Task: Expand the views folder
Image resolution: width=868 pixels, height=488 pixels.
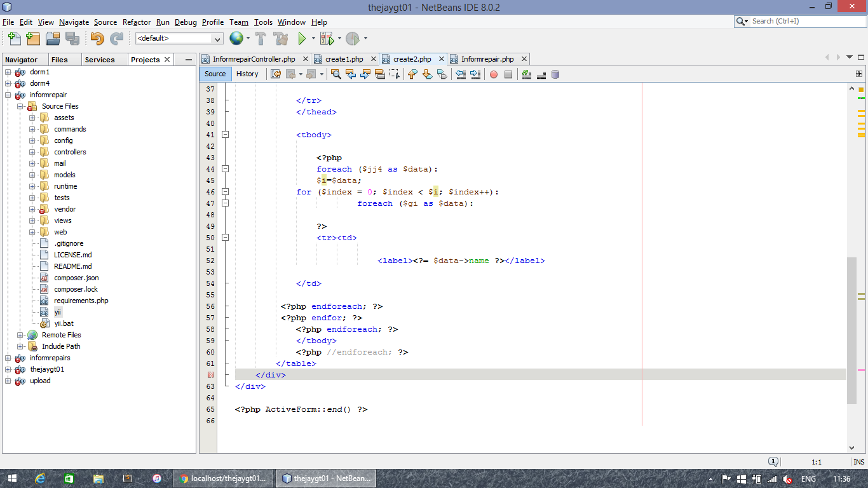Action: coord(32,220)
